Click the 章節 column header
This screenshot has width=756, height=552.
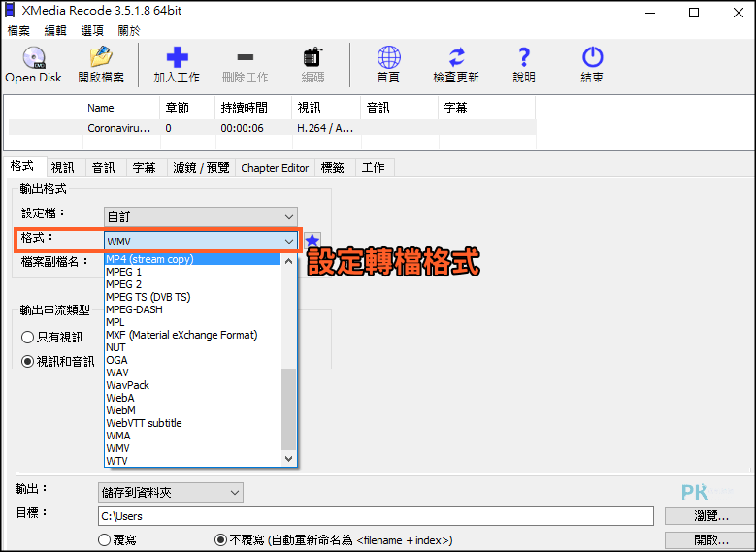coord(187,108)
